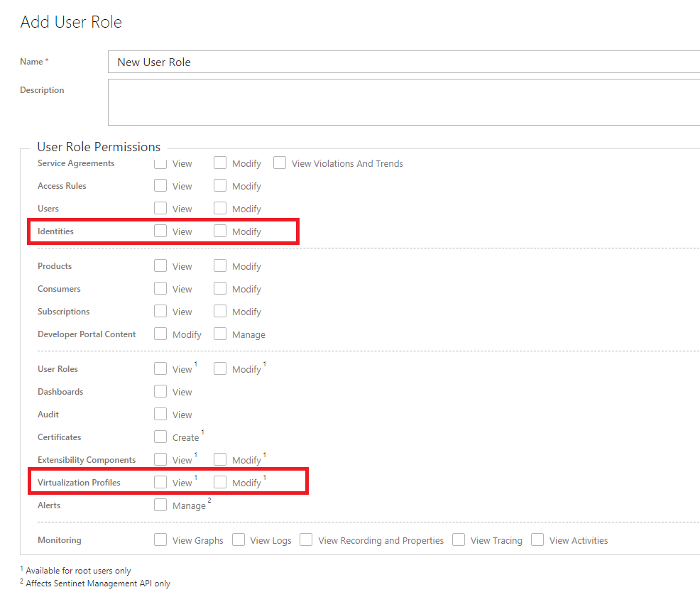
Task: Check the Alerts Manage checkbox
Action: [160, 505]
